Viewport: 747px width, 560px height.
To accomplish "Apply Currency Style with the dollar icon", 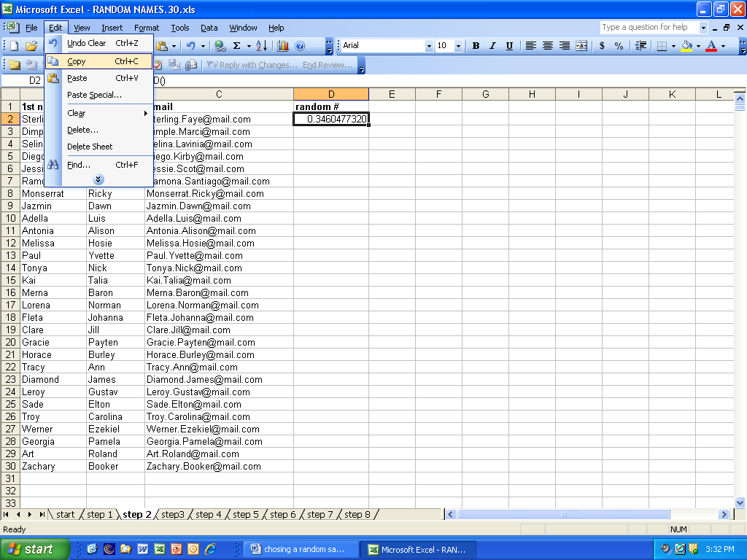I will [602, 46].
